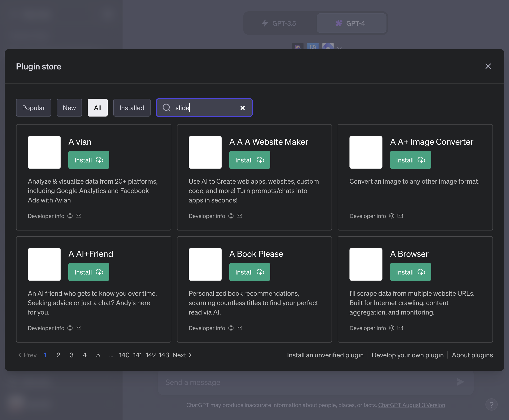
Task: Select the Popular filter tab
Action: coord(33,108)
